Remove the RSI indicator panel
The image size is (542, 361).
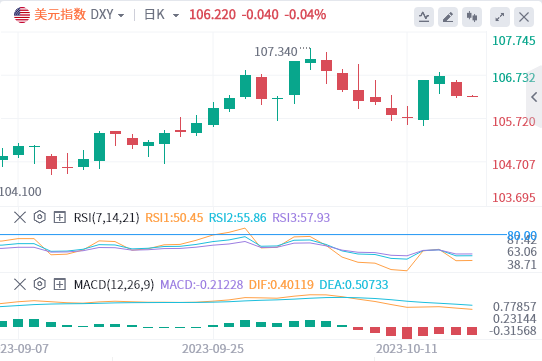tap(20, 217)
